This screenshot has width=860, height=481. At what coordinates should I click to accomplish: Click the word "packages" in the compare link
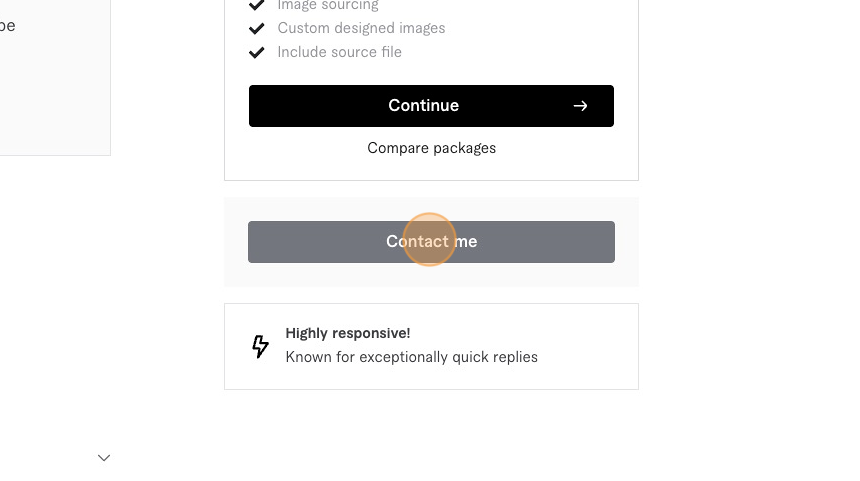click(465, 149)
